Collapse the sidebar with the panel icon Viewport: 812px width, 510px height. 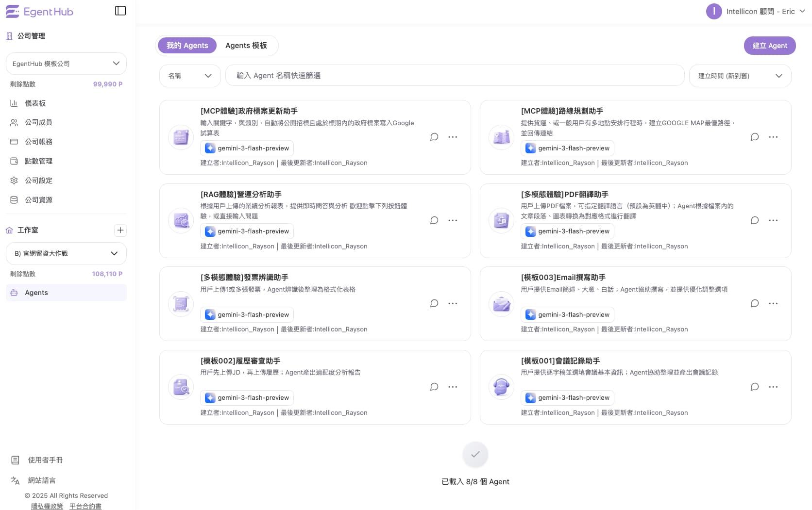tap(120, 10)
